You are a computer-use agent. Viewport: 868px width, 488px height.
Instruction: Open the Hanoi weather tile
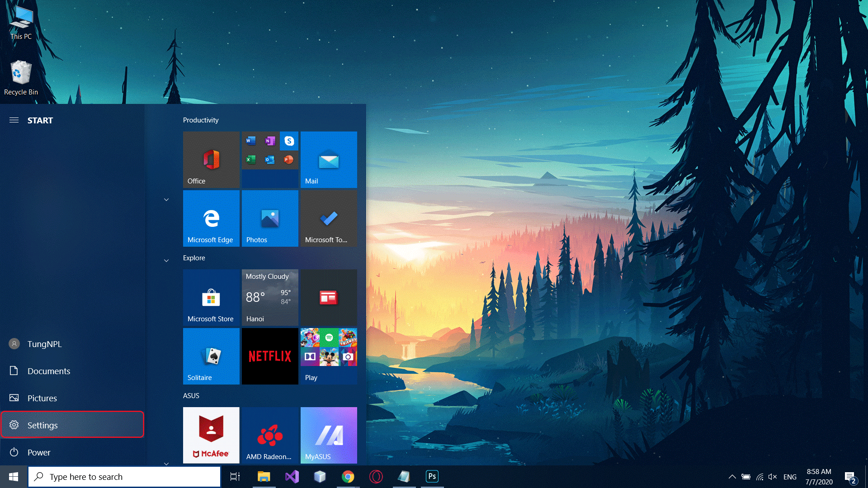tap(270, 297)
